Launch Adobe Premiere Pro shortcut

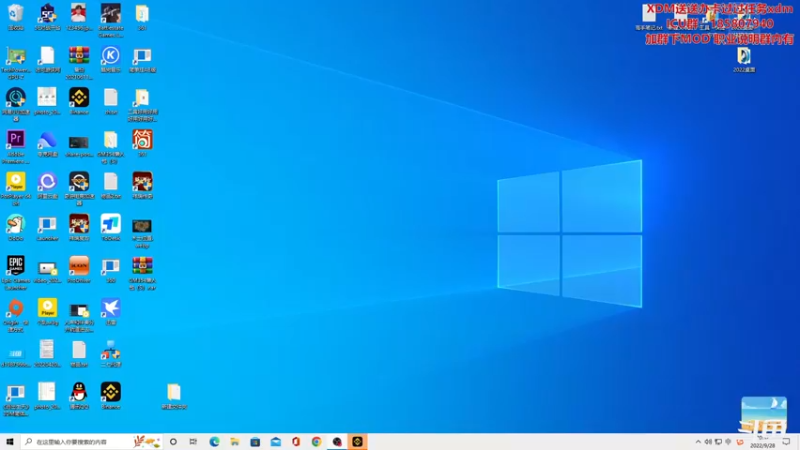(16, 139)
